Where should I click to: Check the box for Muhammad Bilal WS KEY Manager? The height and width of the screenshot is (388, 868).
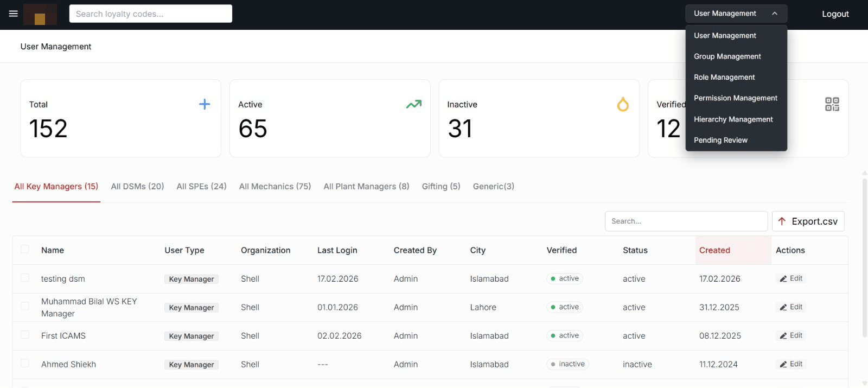25,306
